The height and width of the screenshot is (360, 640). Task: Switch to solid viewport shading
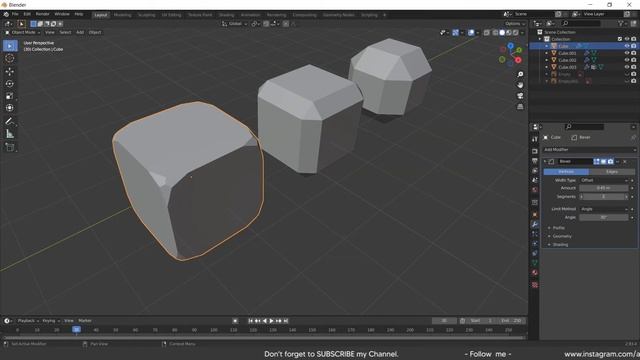click(502, 32)
